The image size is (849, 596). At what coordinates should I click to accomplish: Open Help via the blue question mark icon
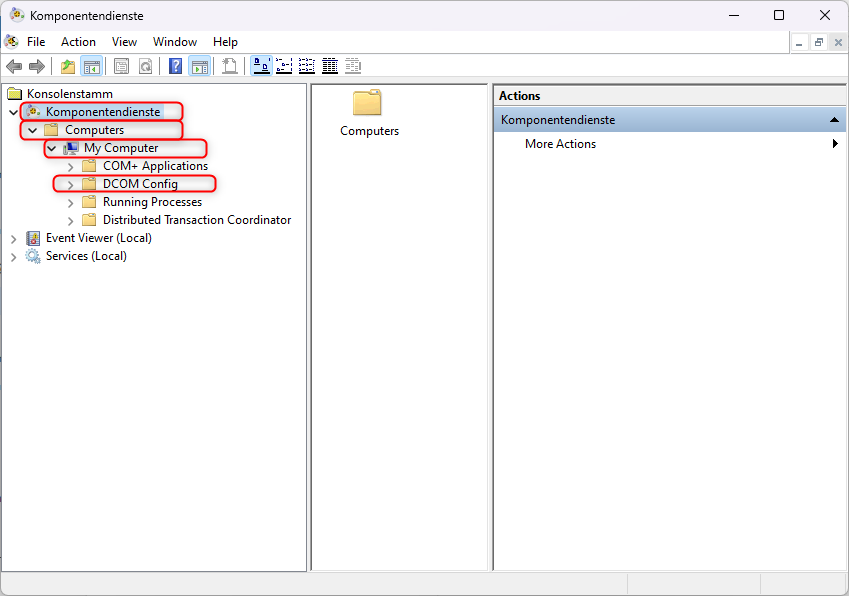point(175,66)
